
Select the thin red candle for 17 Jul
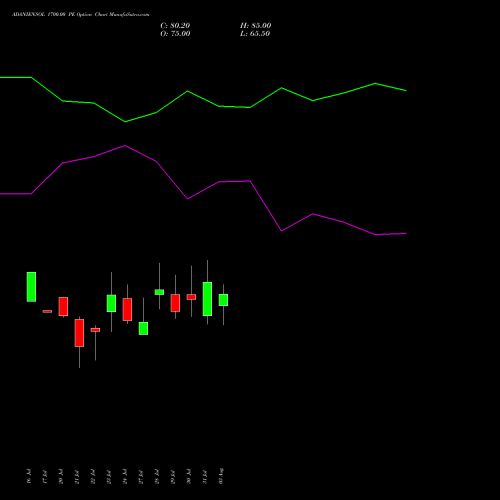(x=47, y=311)
